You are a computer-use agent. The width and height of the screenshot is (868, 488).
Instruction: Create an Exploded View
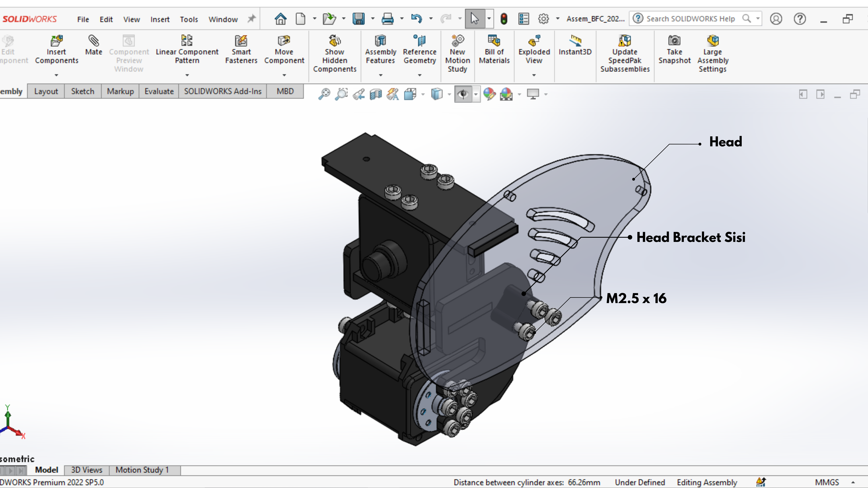coord(534,49)
